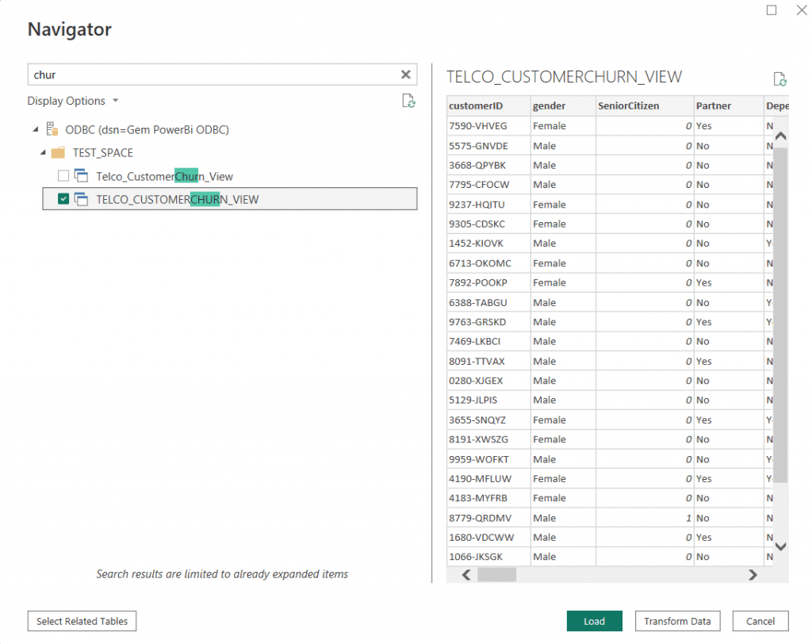
Task: Collapse the ODBC (dsn=Gem PowerBi ODBC) node
Action: point(36,129)
